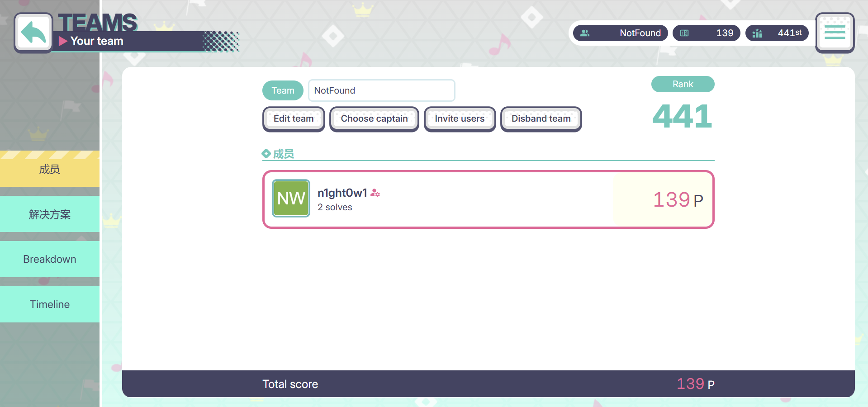Open Invite users dialog

click(x=460, y=119)
